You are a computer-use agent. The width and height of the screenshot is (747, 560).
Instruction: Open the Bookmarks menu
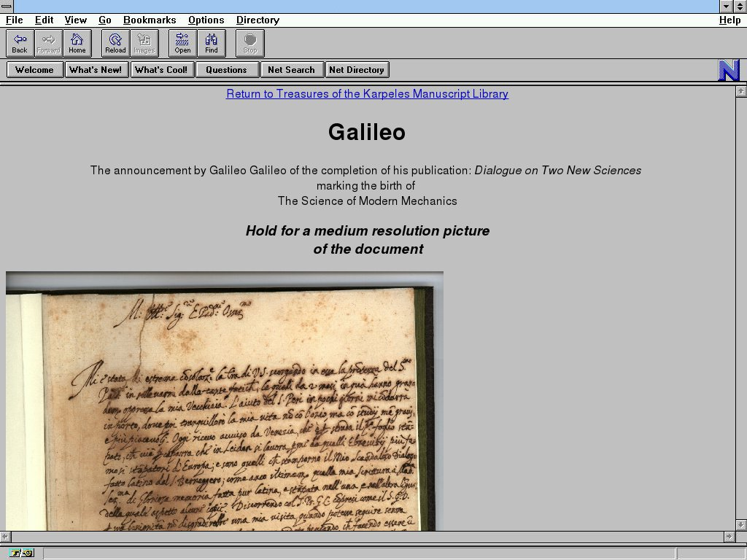150,20
